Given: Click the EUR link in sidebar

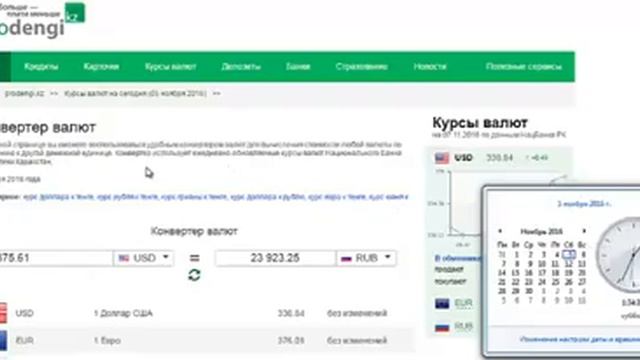Looking at the screenshot, I should pyautogui.click(x=463, y=303).
